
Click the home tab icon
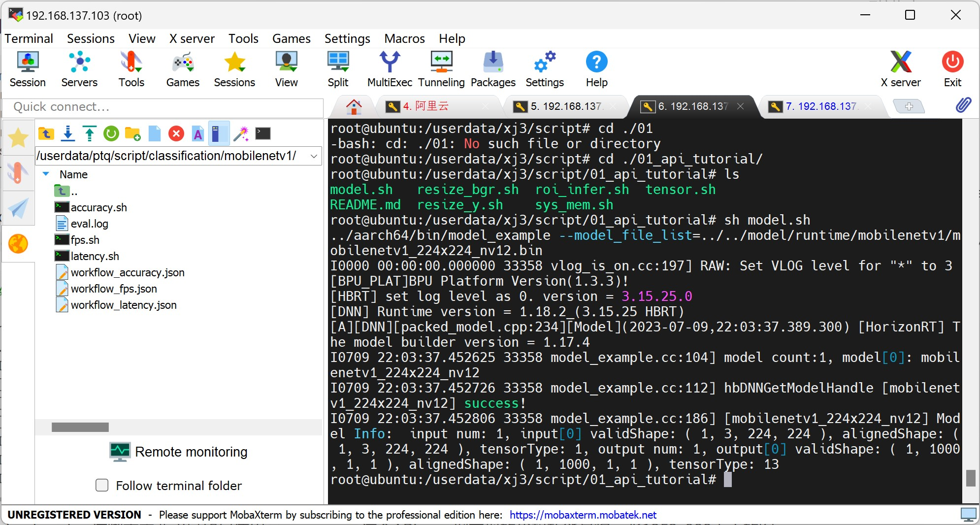[354, 106]
